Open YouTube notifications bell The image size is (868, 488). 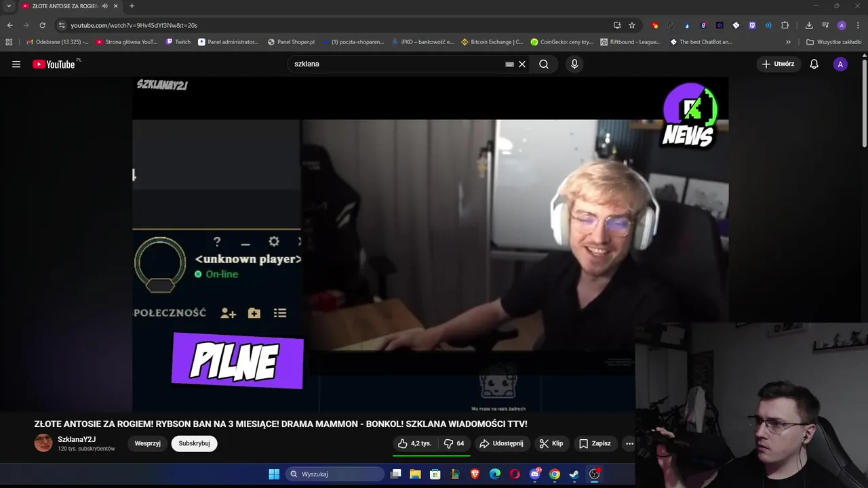[814, 64]
